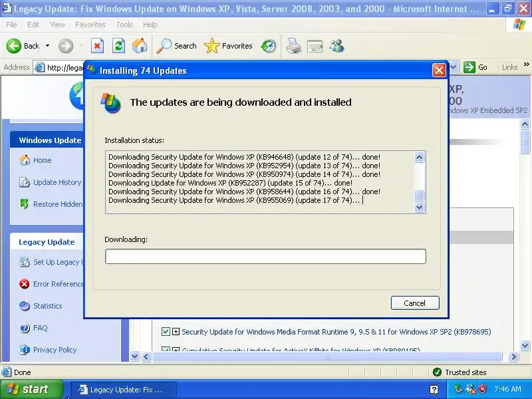Click the network connection tray icon
Viewport: 532px width, 399px height.
coord(470,389)
